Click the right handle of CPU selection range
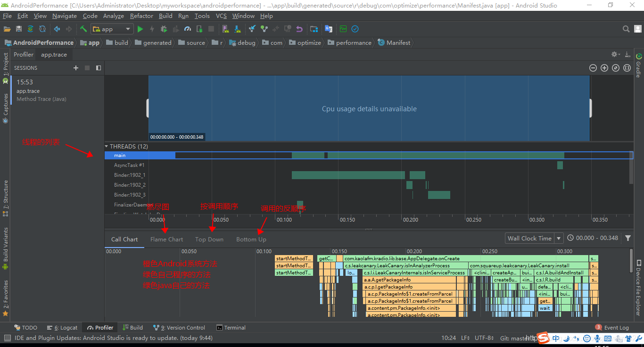 pos(590,108)
